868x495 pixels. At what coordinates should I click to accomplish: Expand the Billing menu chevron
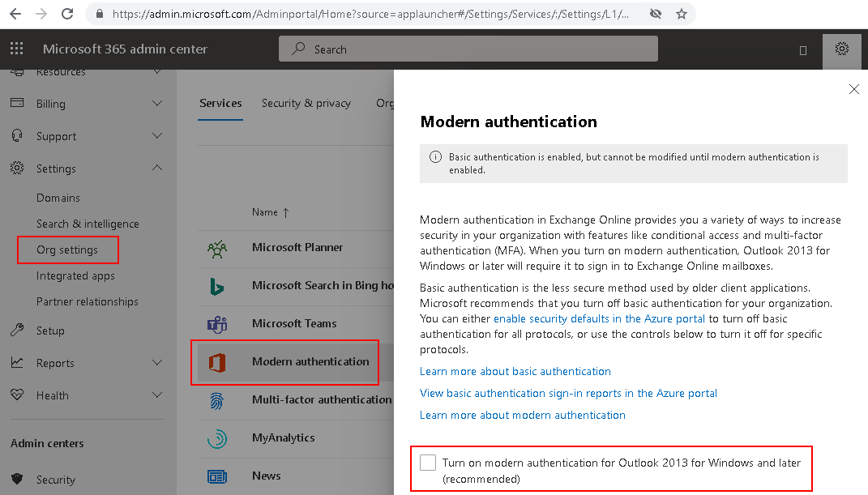157,104
